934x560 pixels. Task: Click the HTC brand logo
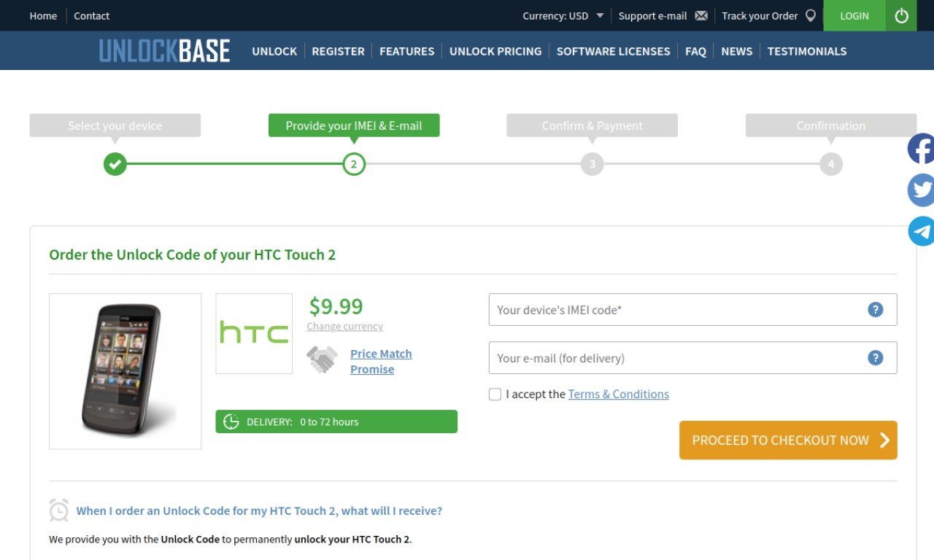[x=254, y=333]
